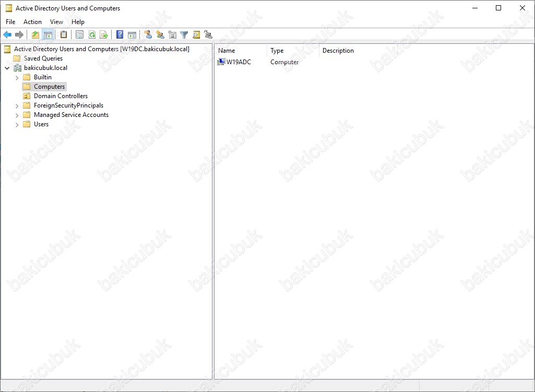
Task: Minimize the Active Directory window
Action: [x=474, y=8]
